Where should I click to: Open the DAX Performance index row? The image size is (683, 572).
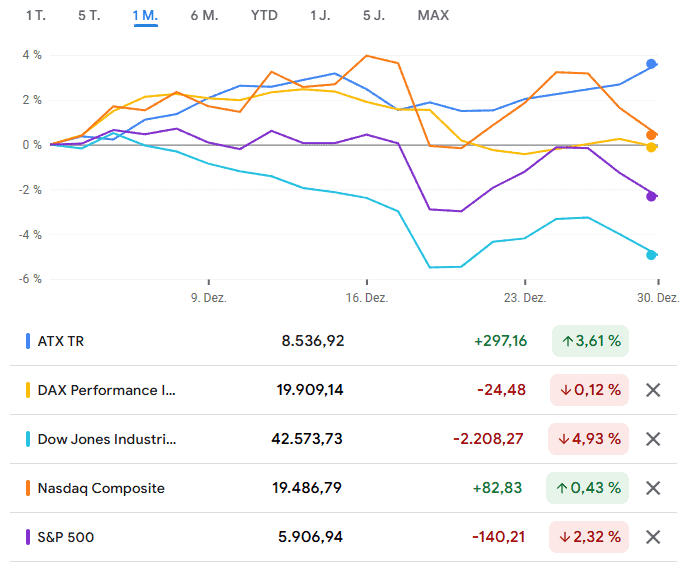(x=343, y=390)
